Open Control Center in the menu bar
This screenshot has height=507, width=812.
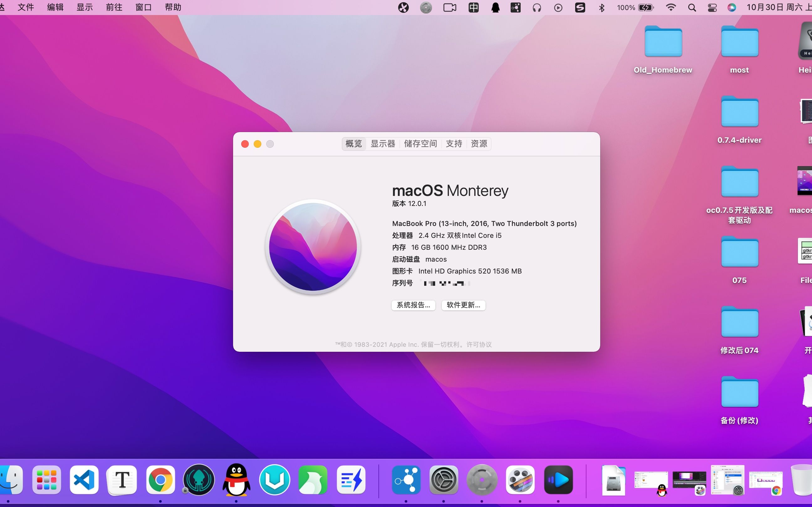pyautogui.click(x=712, y=7)
